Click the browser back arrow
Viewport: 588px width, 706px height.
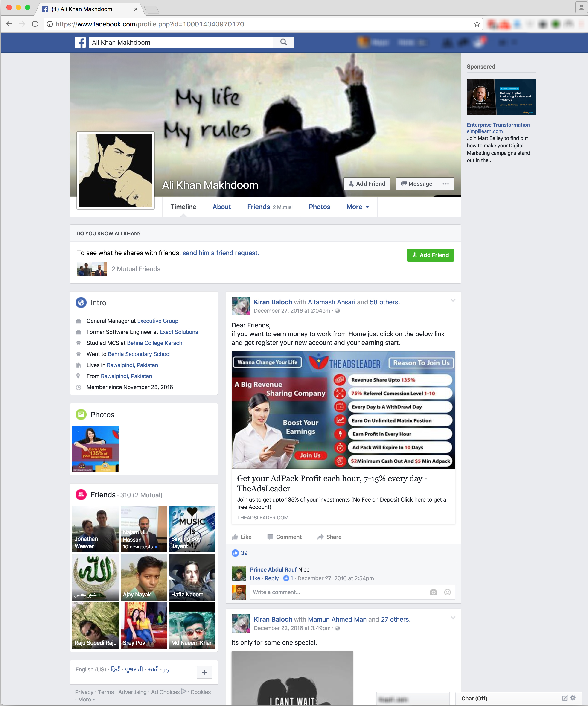click(x=9, y=24)
